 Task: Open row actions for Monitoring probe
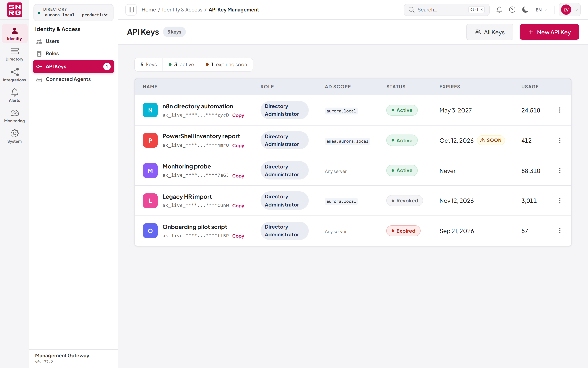[560, 171]
